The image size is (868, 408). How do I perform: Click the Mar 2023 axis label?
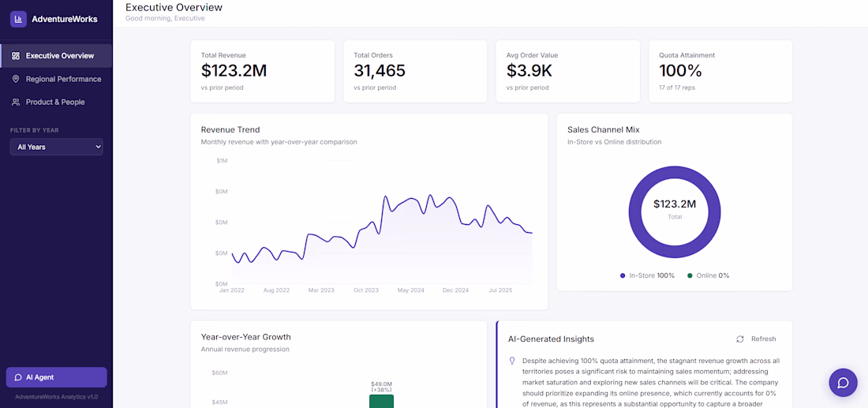tap(322, 290)
